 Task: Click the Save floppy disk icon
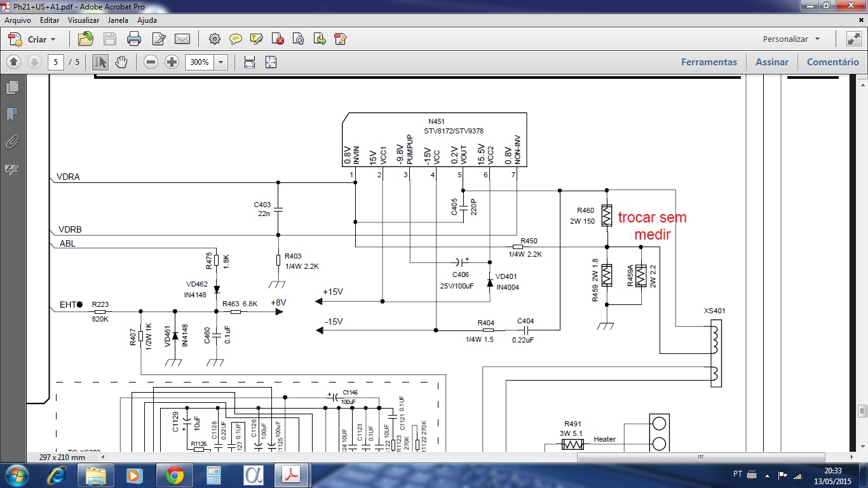pos(110,39)
